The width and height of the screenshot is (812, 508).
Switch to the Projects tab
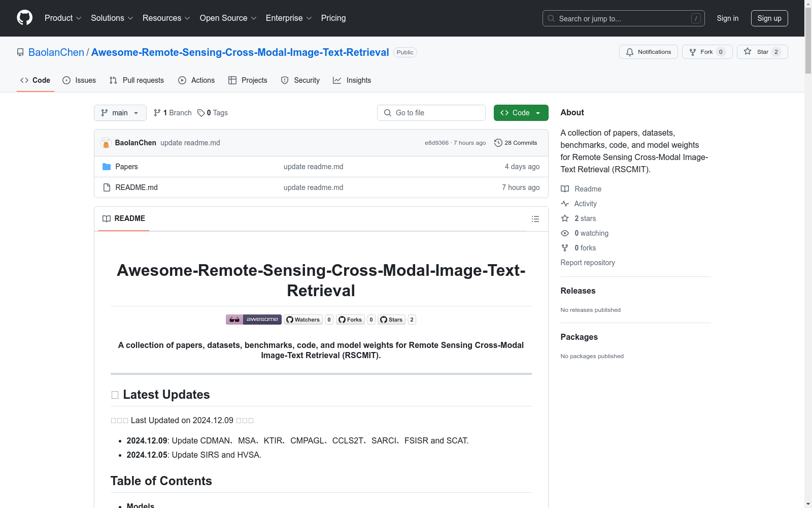click(248, 80)
